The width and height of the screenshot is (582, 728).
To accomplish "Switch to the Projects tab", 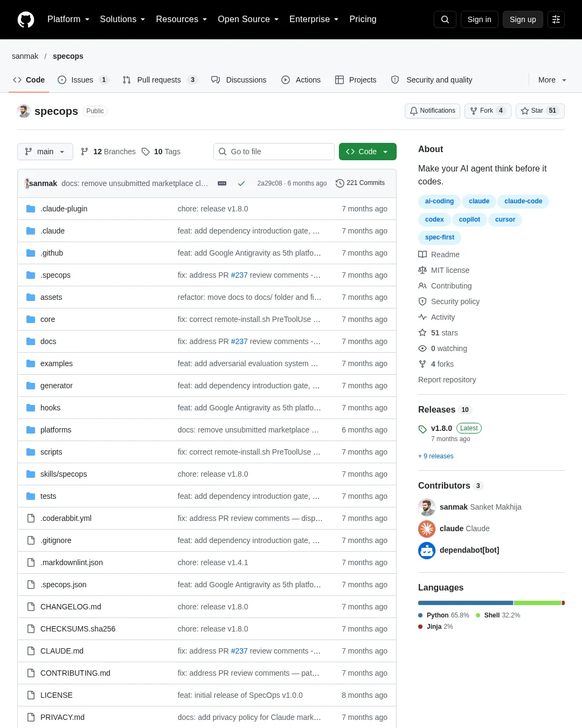I will (x=356, y=80).
